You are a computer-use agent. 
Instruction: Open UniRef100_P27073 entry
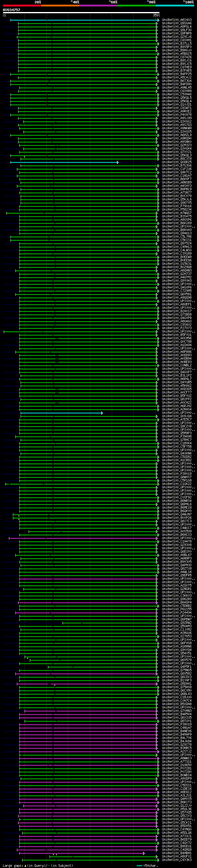[x=177, y=328]
